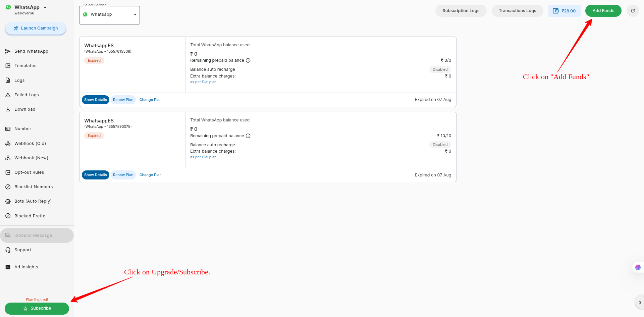Open Subscription Logs

pos(461,11)
